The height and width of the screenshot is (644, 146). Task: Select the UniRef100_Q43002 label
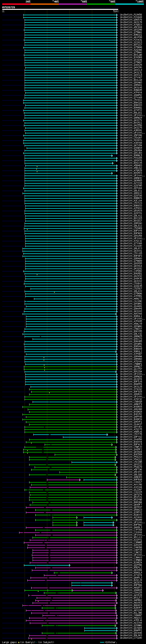coord(131,281)
